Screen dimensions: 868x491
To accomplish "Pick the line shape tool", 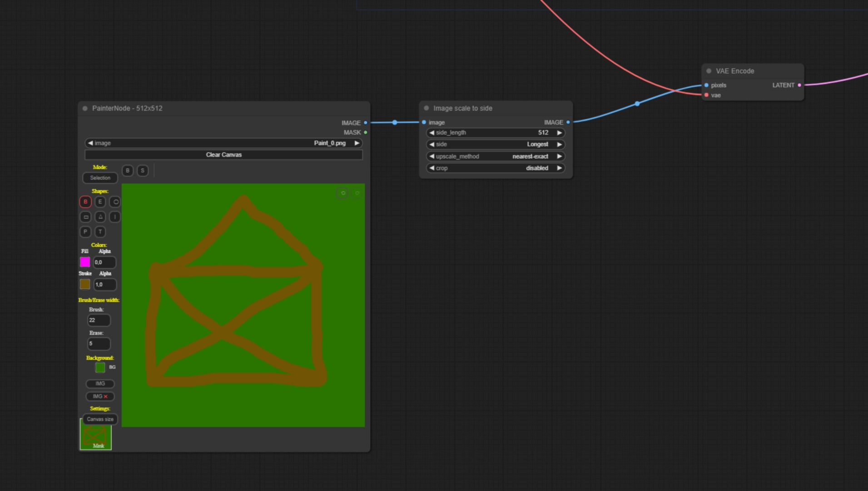I will [x=115, y=217].
